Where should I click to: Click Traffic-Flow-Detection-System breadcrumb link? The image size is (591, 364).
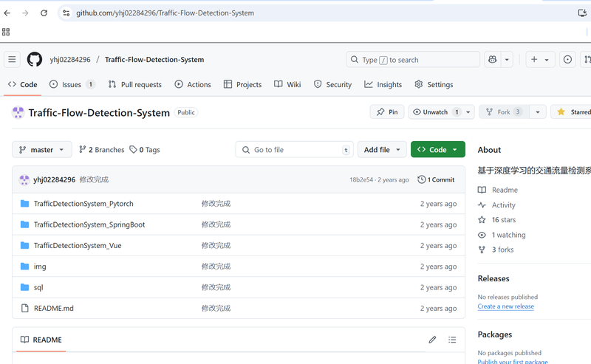154,60
